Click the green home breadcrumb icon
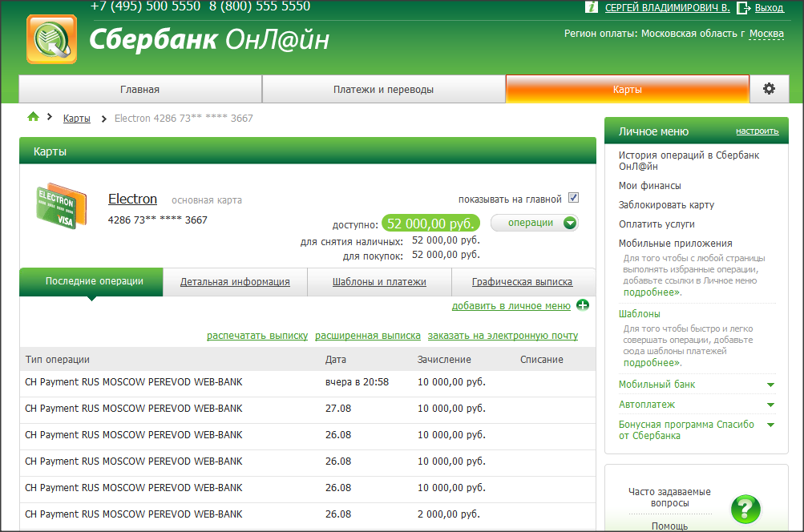 (x=33, y=117)
